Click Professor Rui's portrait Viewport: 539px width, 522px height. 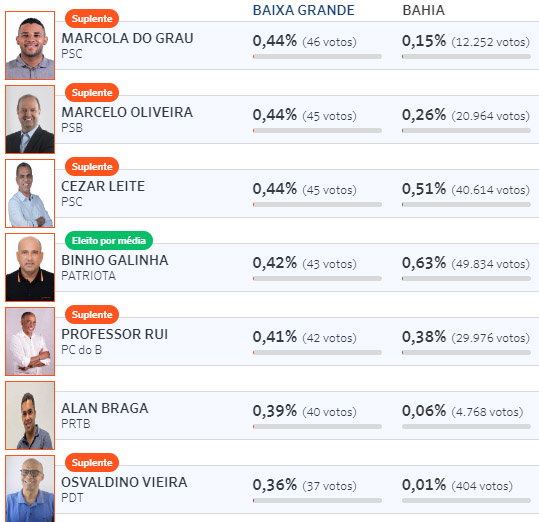point(30,341)
